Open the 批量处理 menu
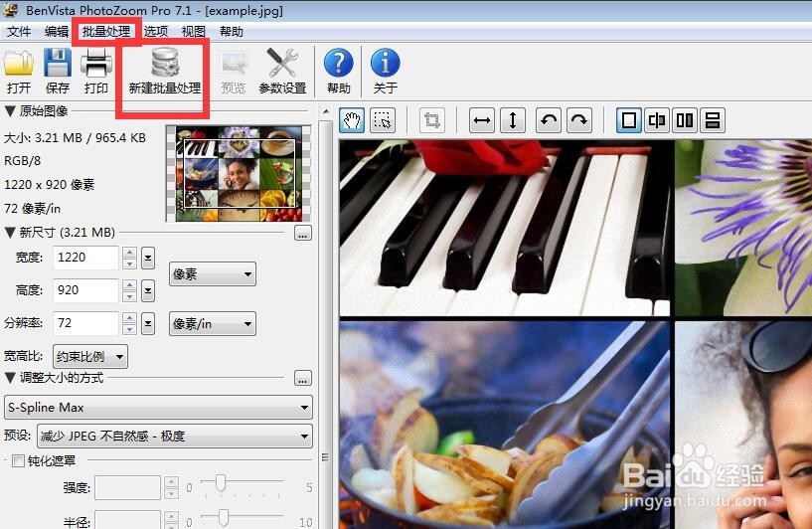812x529 pixels. pyautogui.click(x=106, y=32)
